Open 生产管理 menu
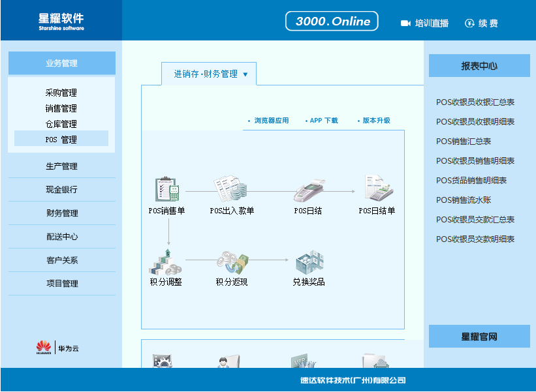The width and height of the screenshot is (536, 392). pyautogui.click(x=62, y=166)
